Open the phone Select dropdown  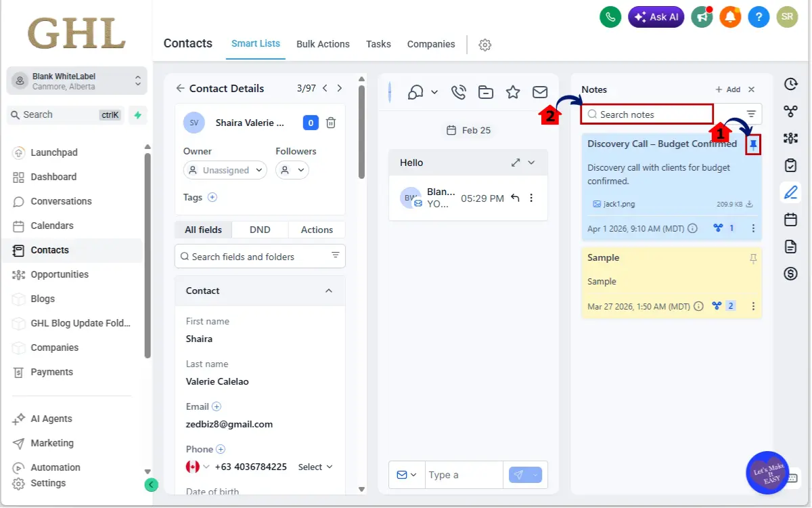(315, 467)
